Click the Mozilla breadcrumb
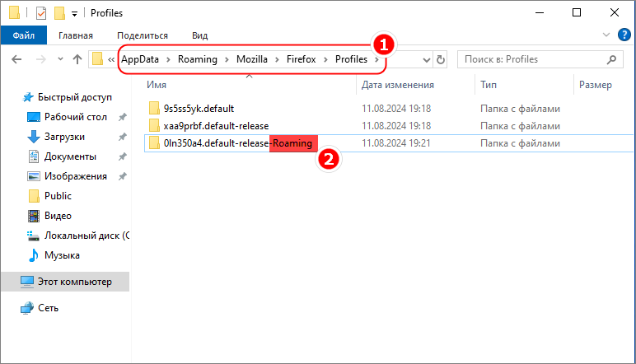The image size is (636, 364). [252, 59]
